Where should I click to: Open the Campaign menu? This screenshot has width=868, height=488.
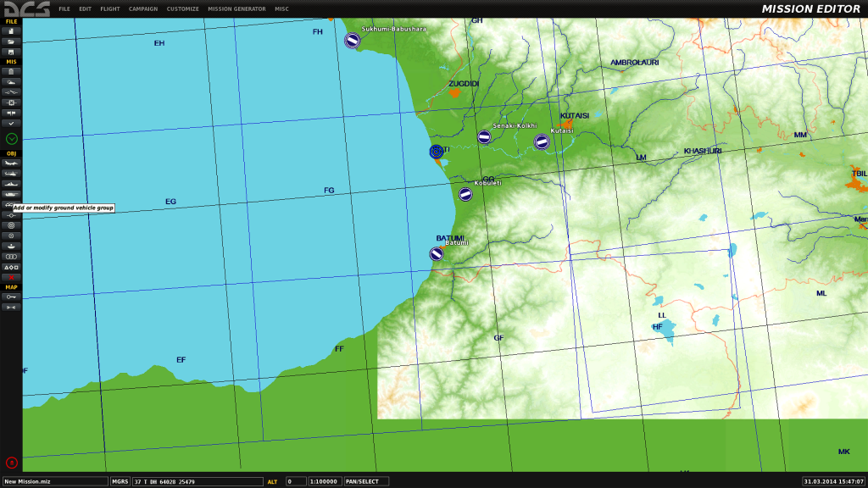click(142, 9)
